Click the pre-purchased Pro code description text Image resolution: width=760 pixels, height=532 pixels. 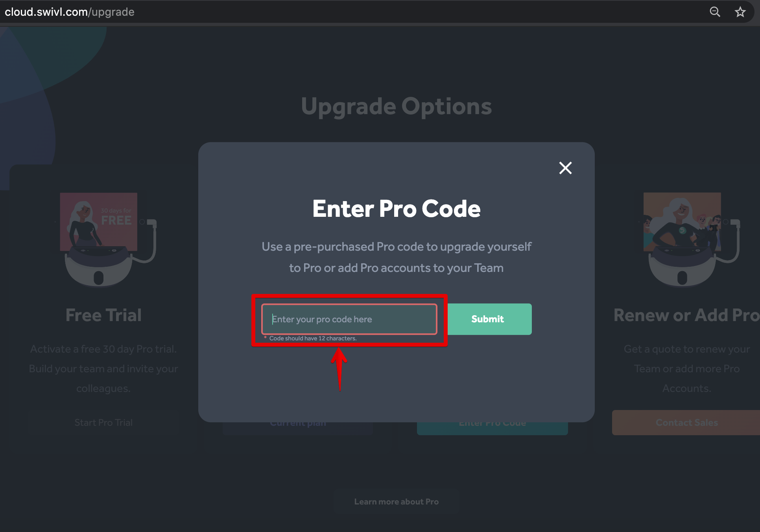(397, 257)
